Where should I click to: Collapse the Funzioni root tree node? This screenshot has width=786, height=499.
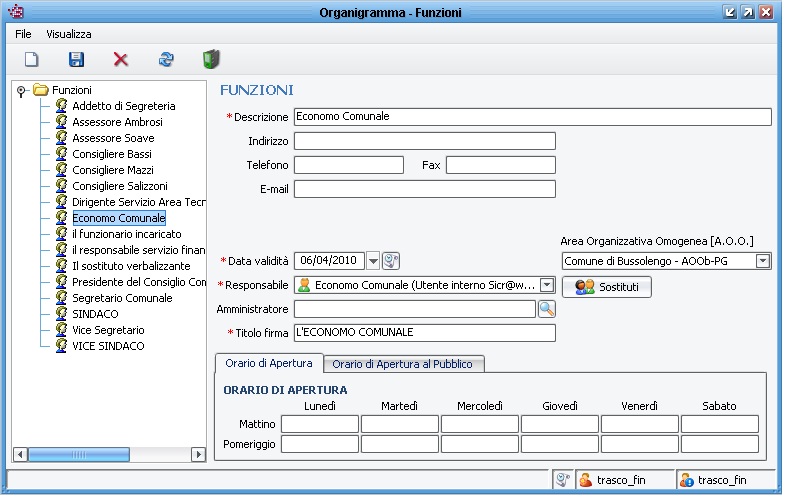click(22, 91)
